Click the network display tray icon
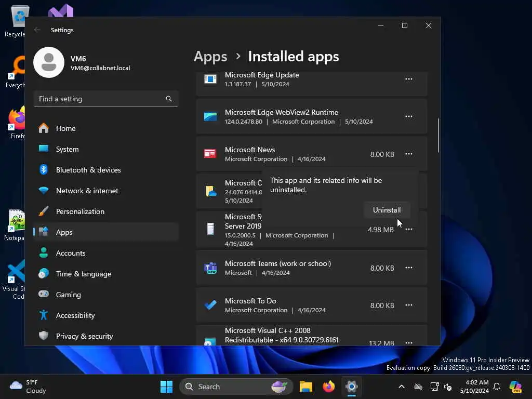 (x=434, y=387)
